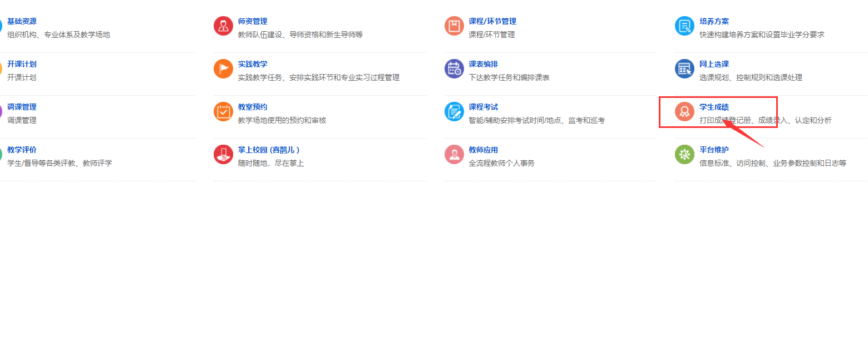Click the 学生成绩 award ribbon icon
Image resolution: width=868 pixels, height=345 pixels.
pos(684,111)
